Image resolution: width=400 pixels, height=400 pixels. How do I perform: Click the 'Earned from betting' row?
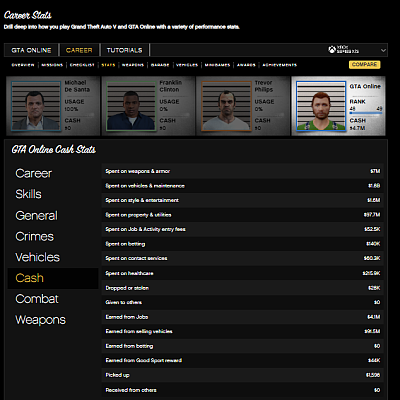(243, 346)
